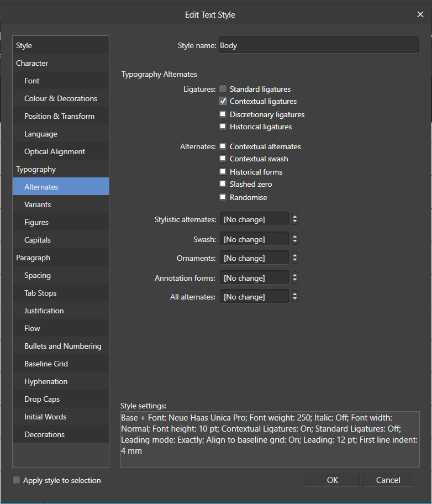Enable Slashed zero option

[x=223, y=184]
